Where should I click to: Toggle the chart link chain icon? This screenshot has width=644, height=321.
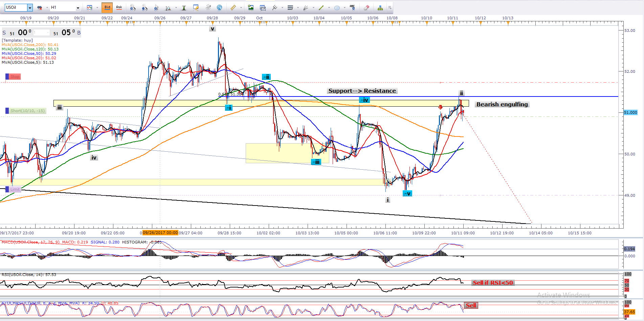pyautogui.click(x=40, y=7)
